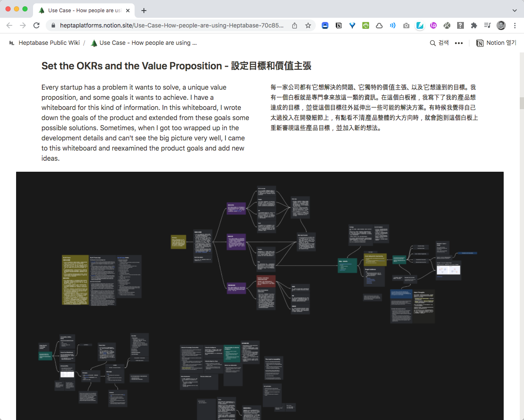Open the Chrome profile avatar
Screen dimensions: 524x420
(x=501, y=25)
